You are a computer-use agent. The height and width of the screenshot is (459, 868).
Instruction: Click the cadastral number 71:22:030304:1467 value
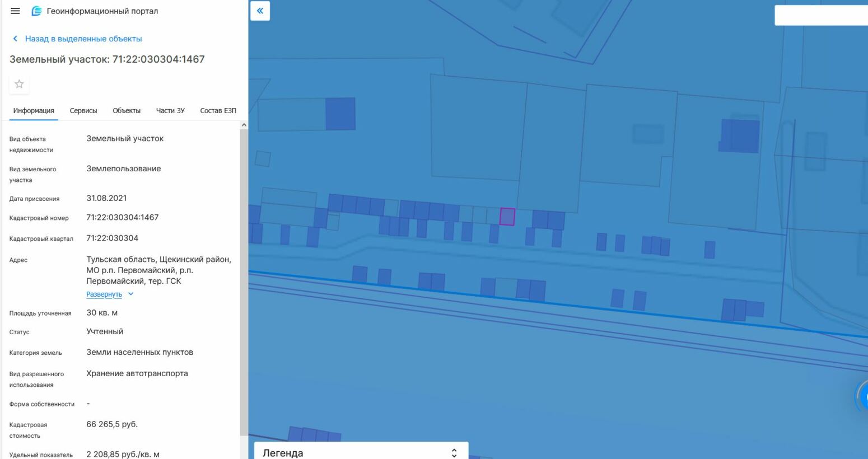click(123, 217)
